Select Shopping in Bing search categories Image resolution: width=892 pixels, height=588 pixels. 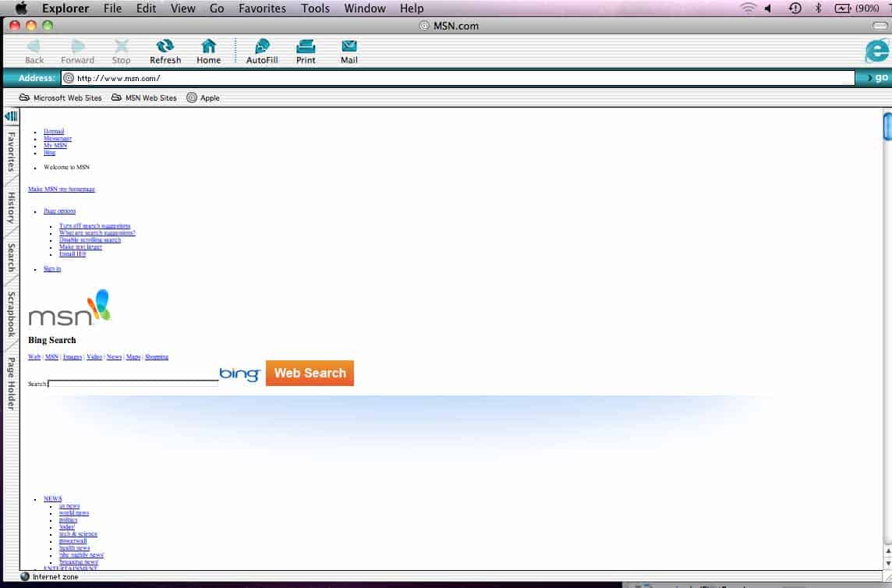tap(157, 357)
